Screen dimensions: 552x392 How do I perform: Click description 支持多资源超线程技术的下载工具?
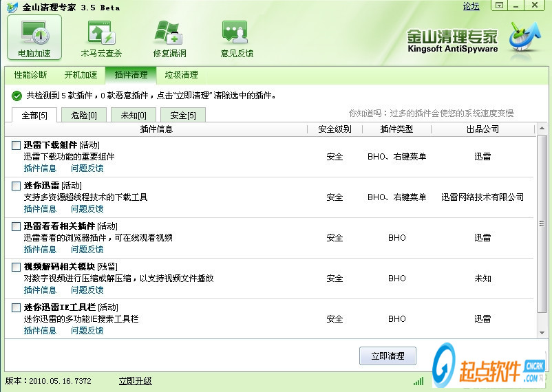pos(85,197)
